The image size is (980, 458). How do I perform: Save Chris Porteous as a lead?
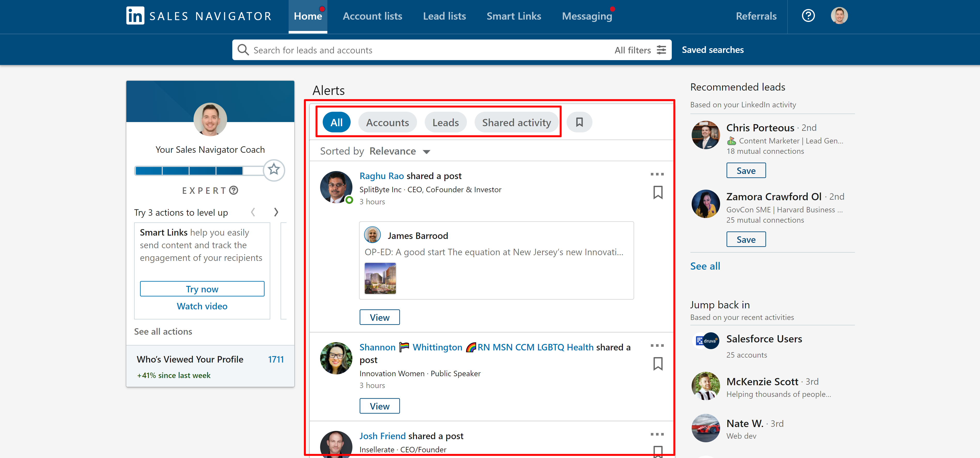(x=746, y=171)
